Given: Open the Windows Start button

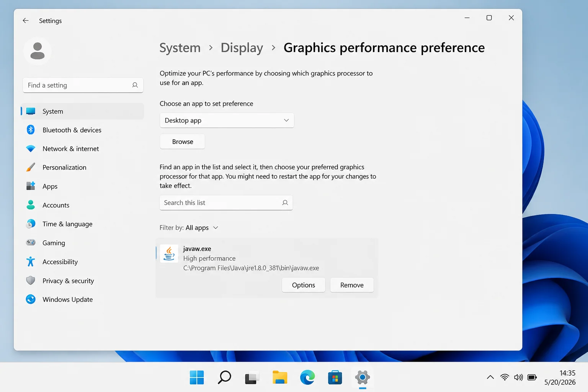Looking at the screenshot, I should pyautogui.click(x=197, y=377).
